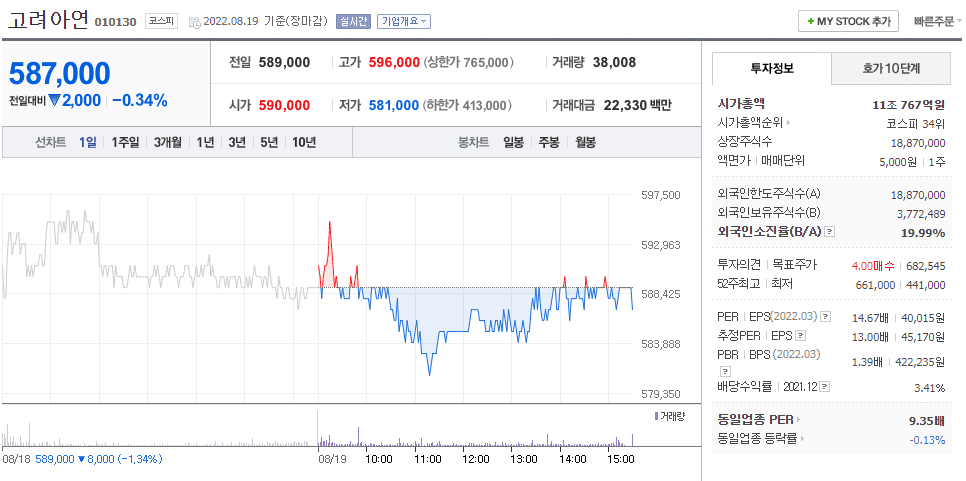
Task: Click the red morning price peak on the chart
Action: 330,222
